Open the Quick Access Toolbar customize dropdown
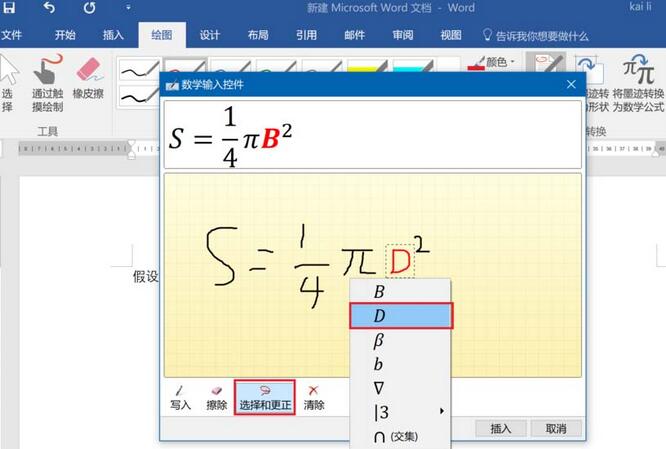Viewport: 666px width, 449px height. [128, 8]
